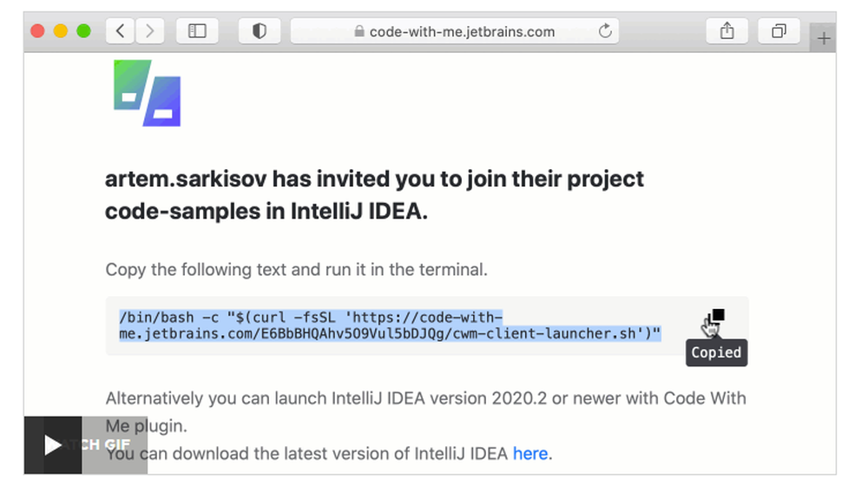Click the invitation heading by artem.sarkisov
Viewport: 868px width, 499px height.
coord(374,194)
